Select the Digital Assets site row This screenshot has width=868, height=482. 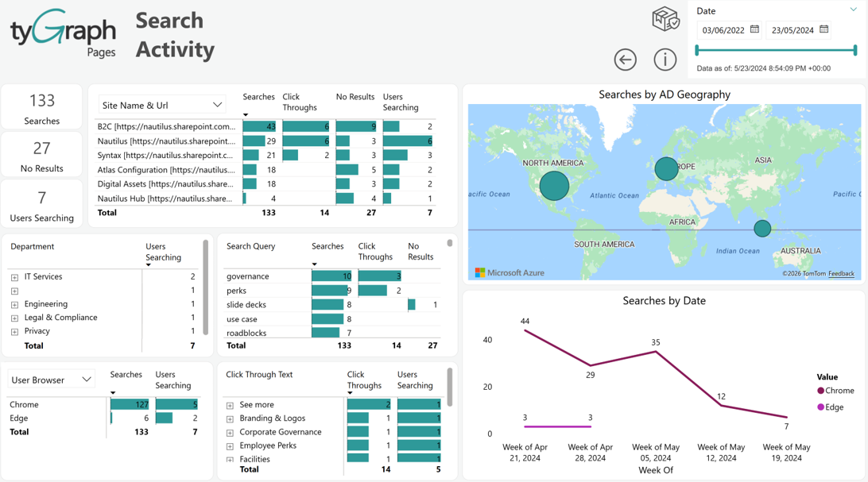point(265,184)
